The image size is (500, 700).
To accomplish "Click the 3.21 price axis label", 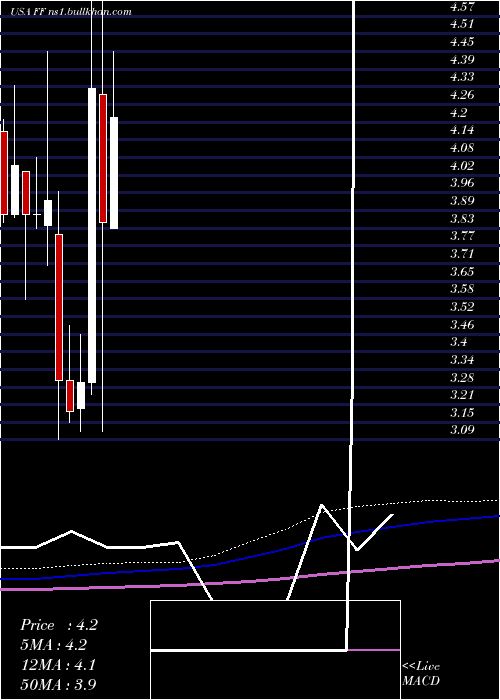I will coord(462,396).
